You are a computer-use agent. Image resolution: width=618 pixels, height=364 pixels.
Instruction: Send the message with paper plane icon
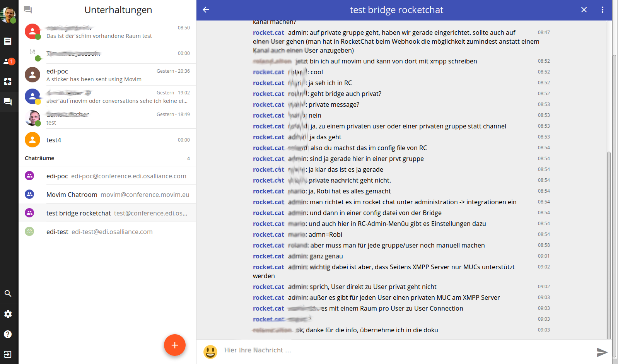[602, 352]
